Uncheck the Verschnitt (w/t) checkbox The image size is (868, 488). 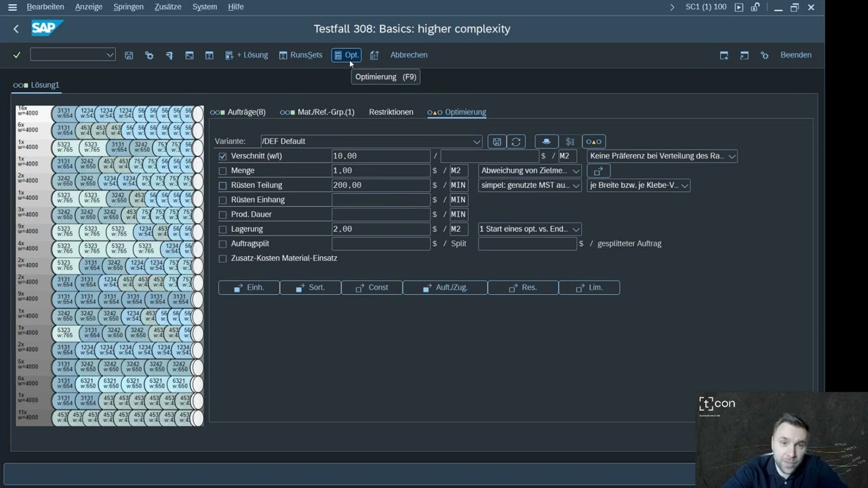[x=222, y=157]
